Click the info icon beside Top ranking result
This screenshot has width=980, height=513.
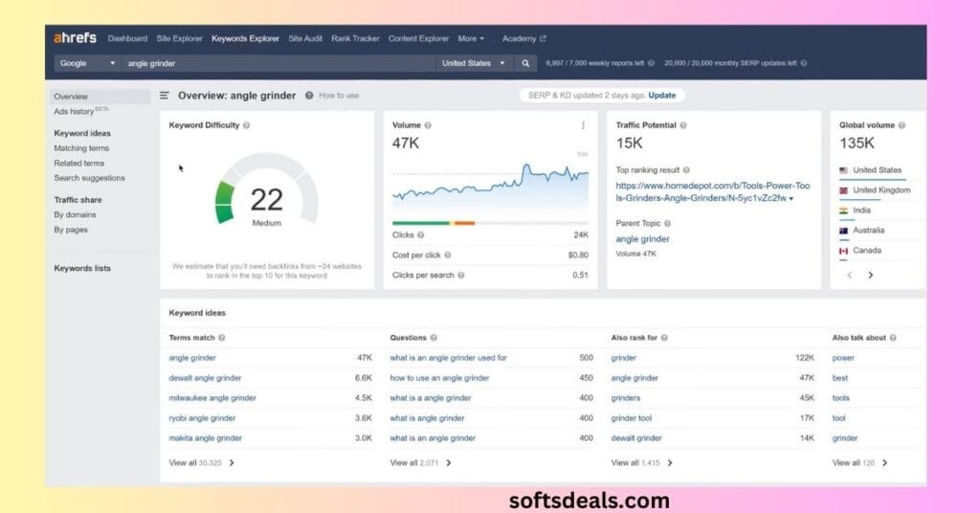coord(686,170)
